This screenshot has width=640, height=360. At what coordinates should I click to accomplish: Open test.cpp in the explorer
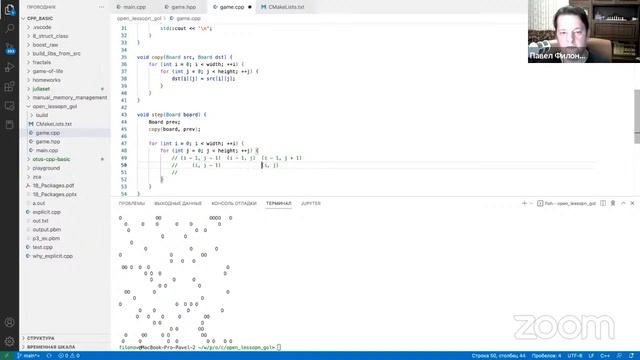(x=42, y=247)
